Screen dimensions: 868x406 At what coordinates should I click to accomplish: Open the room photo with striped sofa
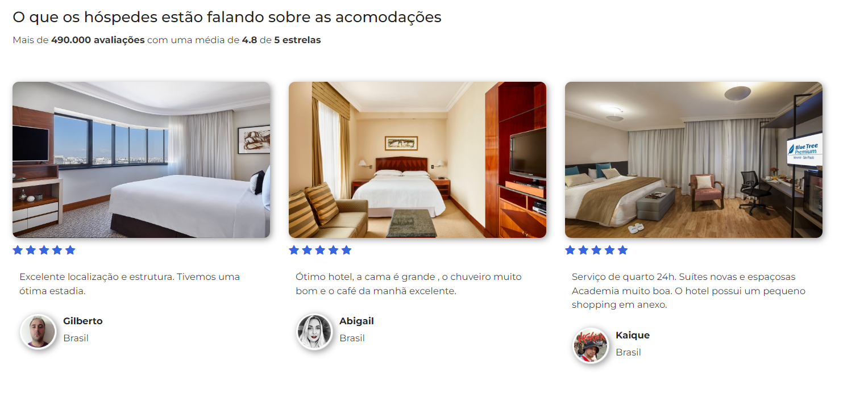coord(417,160)
